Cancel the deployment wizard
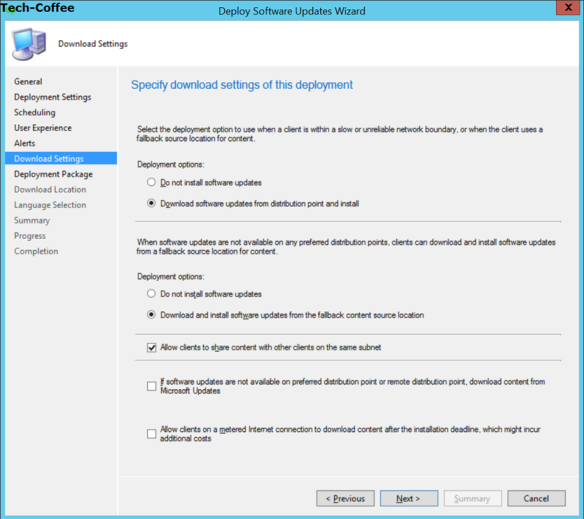Viewport: 584px width, 519px height. (x=536, y=499)
